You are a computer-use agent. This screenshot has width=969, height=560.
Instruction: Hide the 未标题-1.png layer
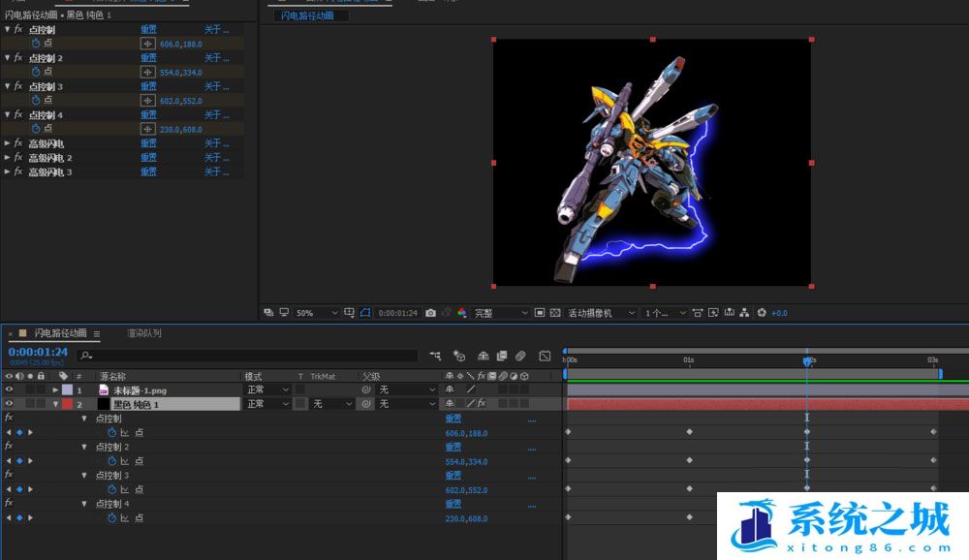click(x=9, y=389)
